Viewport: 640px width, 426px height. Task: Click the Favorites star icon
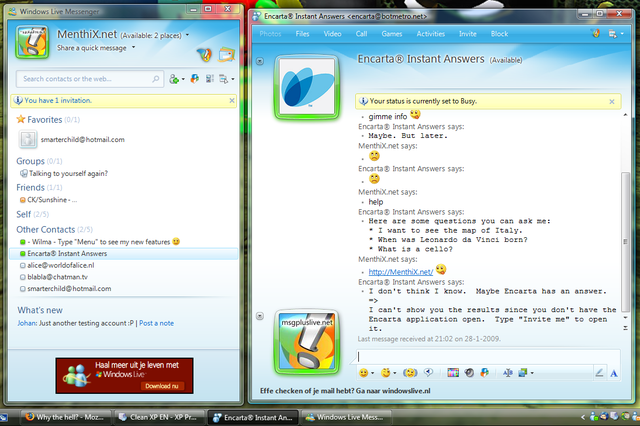(x=21, y=119)
